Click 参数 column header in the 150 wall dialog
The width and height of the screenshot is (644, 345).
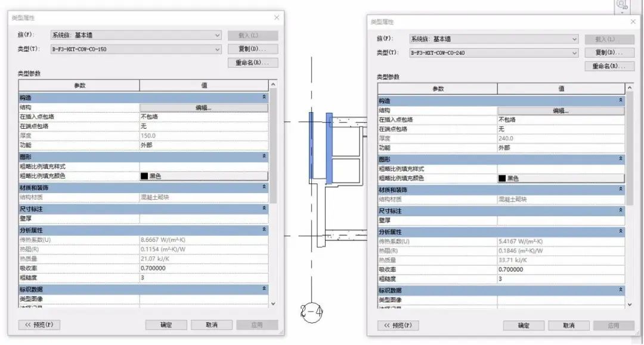(x=79, y=85)
